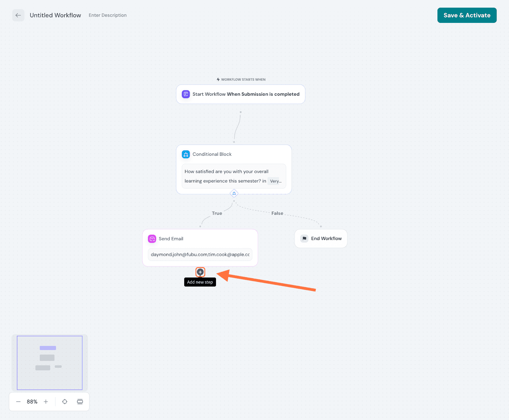This screenshot has width=509, height=420.
Task: Edit the Untitled Workflow title
Action: pos(55,15)
